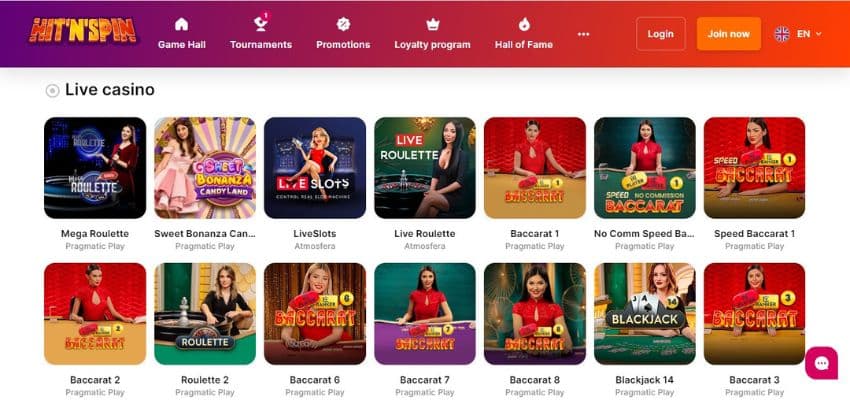This screenshot has width=850, height=405.
Task: Click the Roulette 2 title link
Action: click(205, 380)
